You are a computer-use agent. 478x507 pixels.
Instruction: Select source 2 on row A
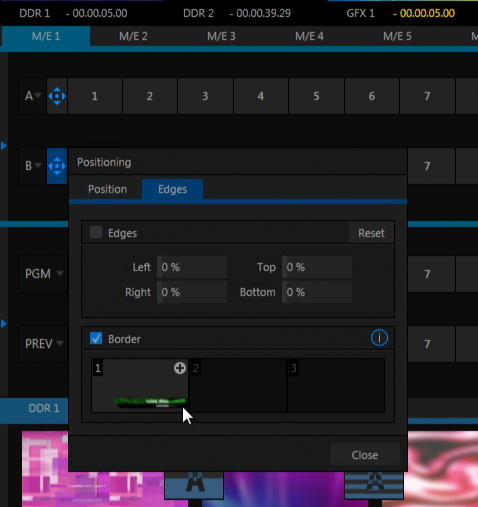tap(150, 96)
